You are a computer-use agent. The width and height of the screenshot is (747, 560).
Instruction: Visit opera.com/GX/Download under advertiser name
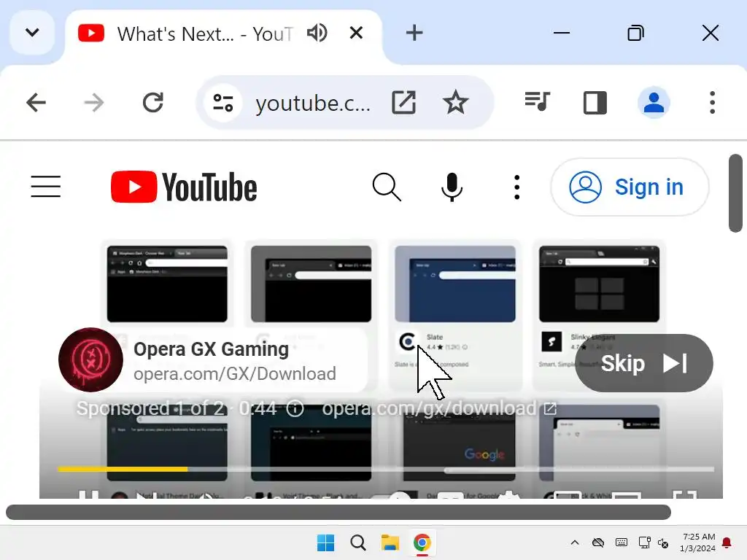(235, 374)
